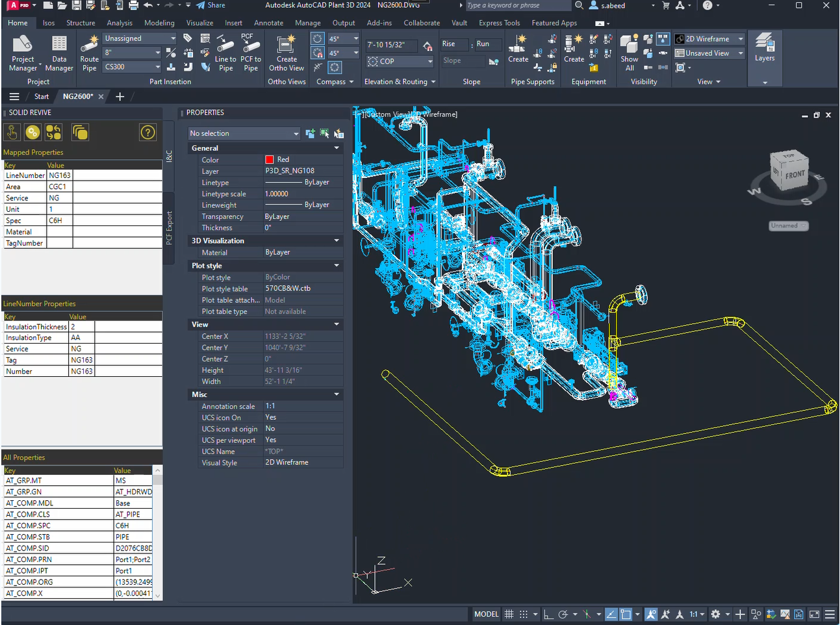Open the Annotate ribbon tab
Viewport: 840px width, 625px height.
pos(268,23)
